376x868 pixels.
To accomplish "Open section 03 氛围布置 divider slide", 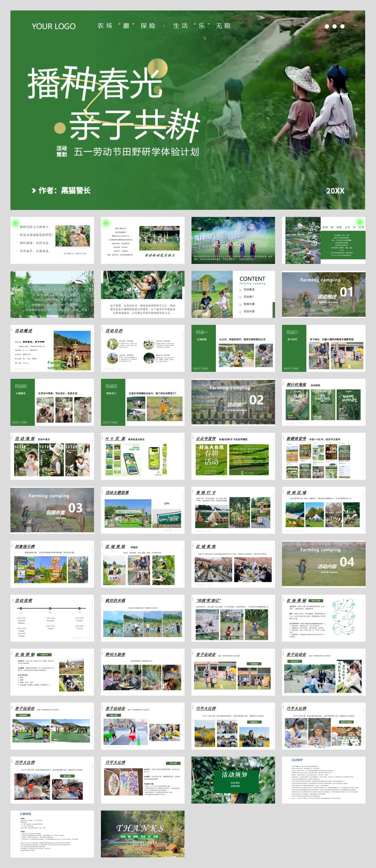I will (52, 510).
